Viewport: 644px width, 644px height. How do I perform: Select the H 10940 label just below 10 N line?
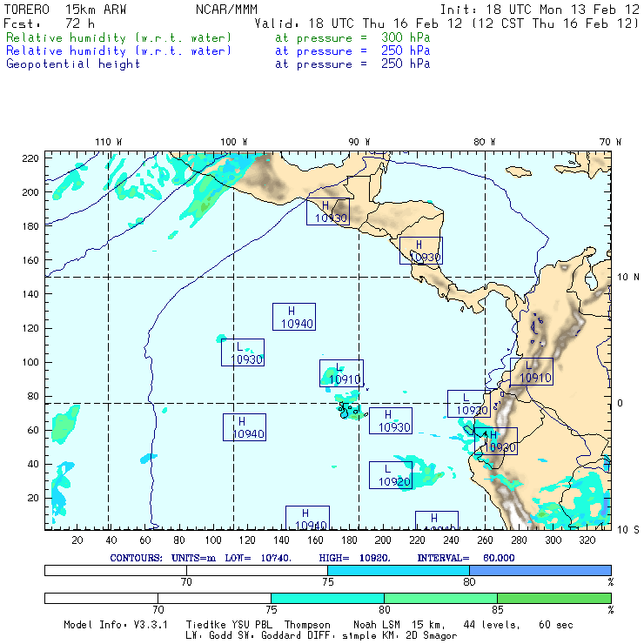pyautogui.click(x=293, y=317)
